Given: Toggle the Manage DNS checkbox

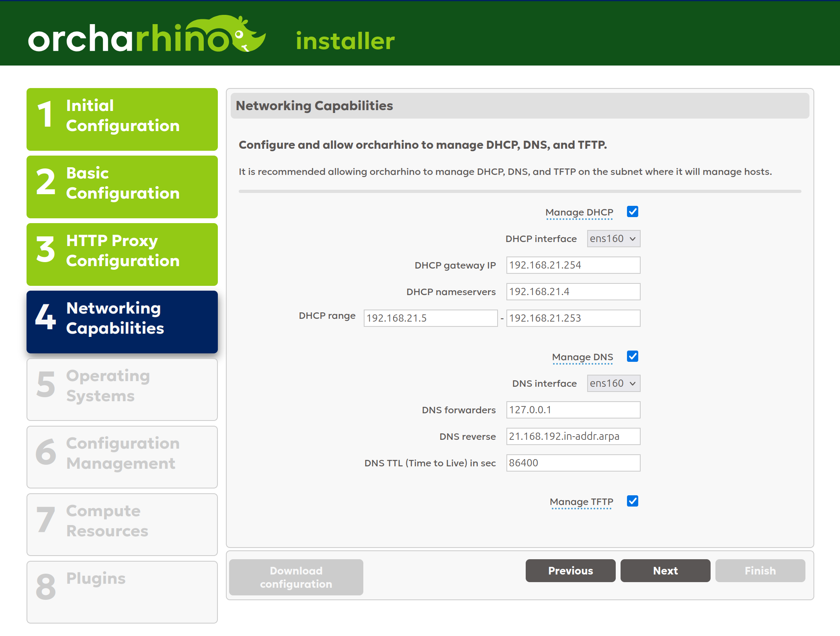Looking at the screenshot, I should [x=632, y=356].
